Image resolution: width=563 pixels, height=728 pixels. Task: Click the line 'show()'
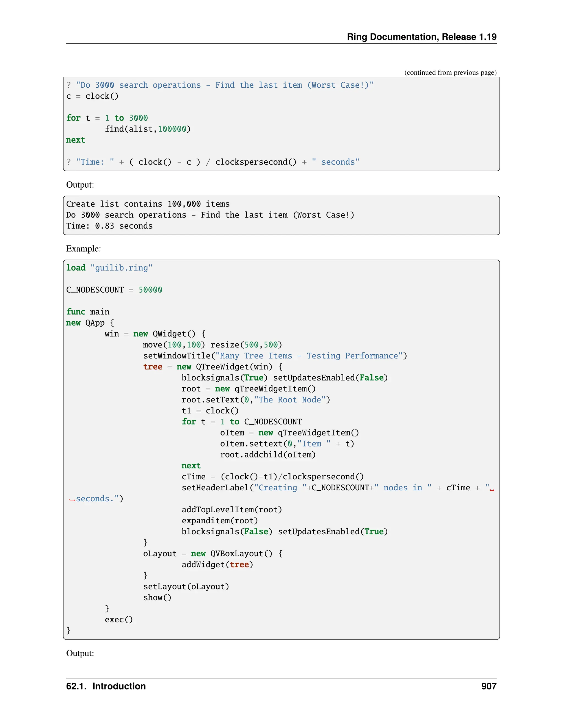(x=157, y=598)
